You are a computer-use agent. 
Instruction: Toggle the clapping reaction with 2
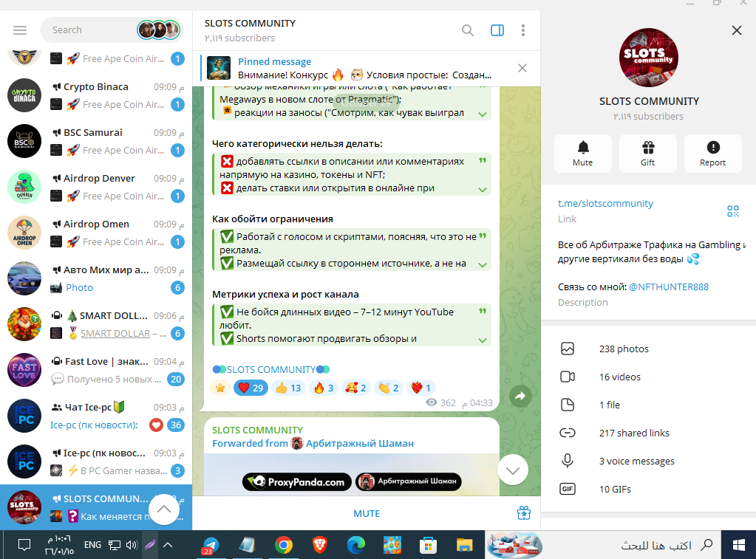(x=389, y=388)
